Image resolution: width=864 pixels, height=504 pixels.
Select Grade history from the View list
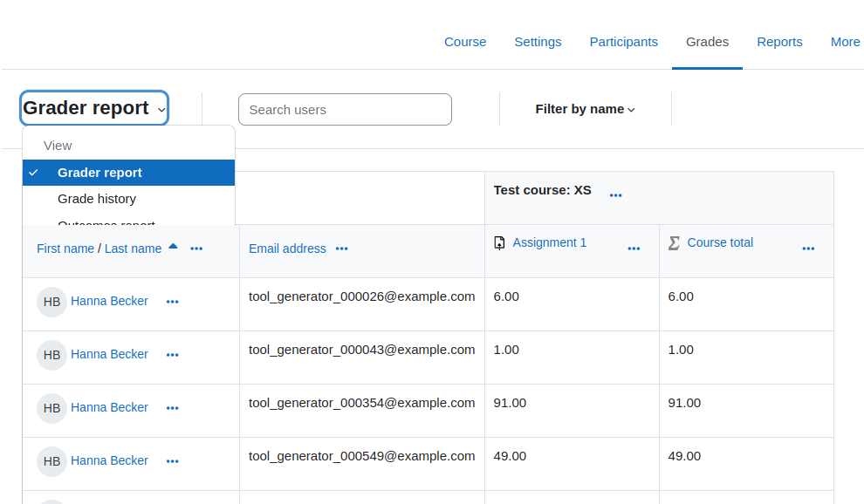(x=129, y=199)
